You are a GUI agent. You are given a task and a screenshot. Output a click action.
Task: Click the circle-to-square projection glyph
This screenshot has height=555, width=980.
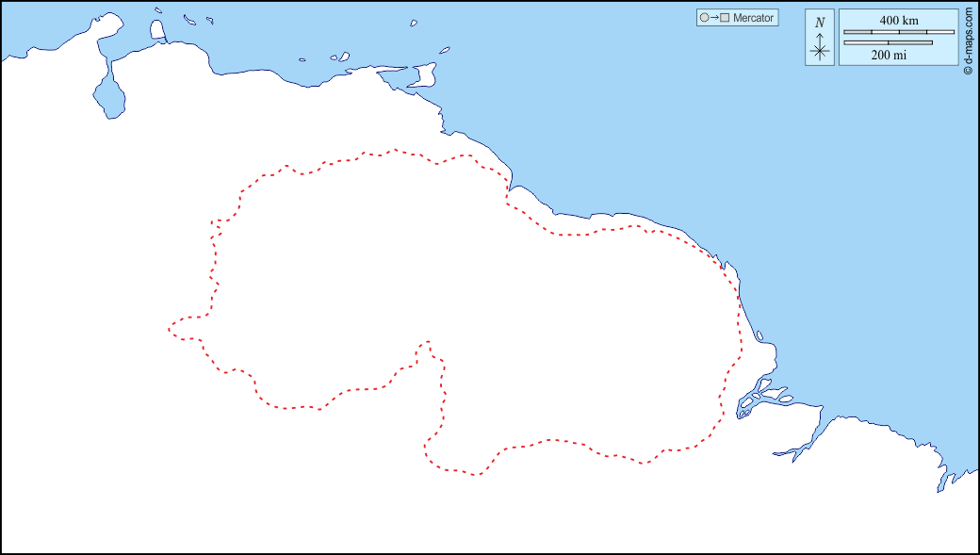coord(714,17)
